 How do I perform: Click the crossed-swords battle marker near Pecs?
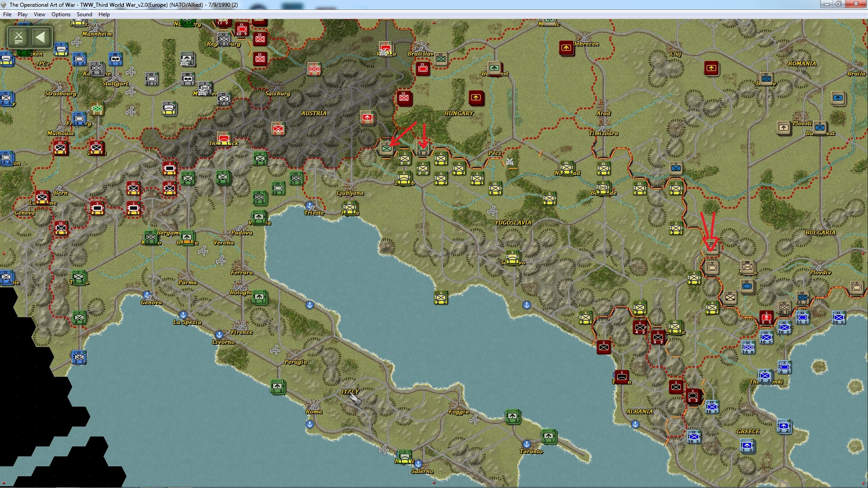[510, 161]
